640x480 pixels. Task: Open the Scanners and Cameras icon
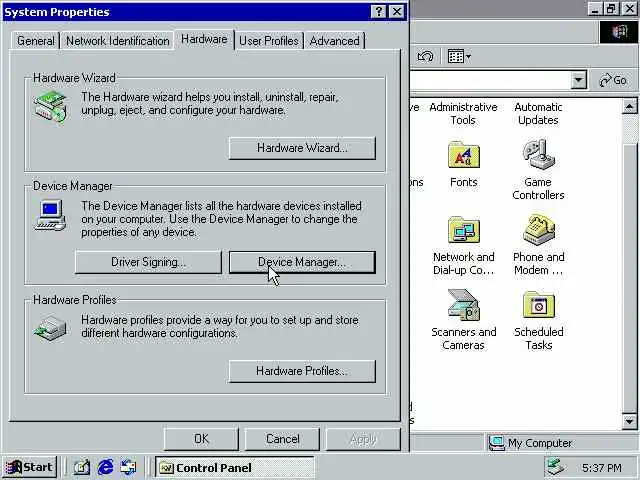pyautogui.click(x=463, y=305)
